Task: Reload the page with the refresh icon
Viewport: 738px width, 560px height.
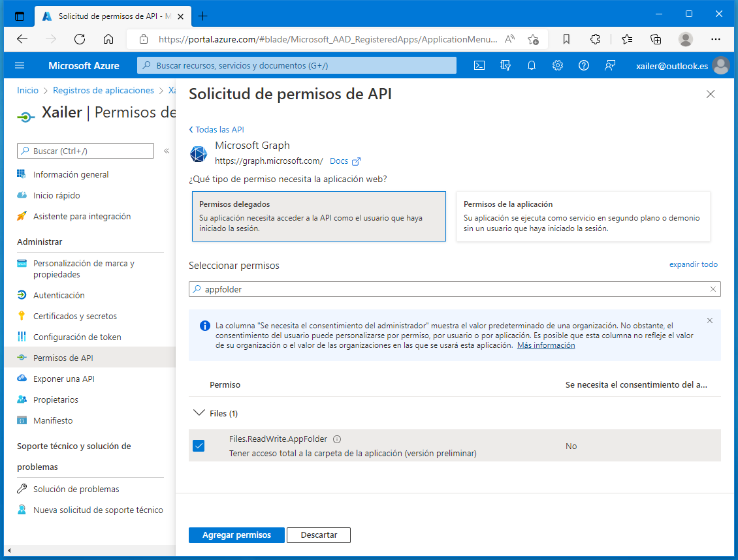Action: (80, 39)
